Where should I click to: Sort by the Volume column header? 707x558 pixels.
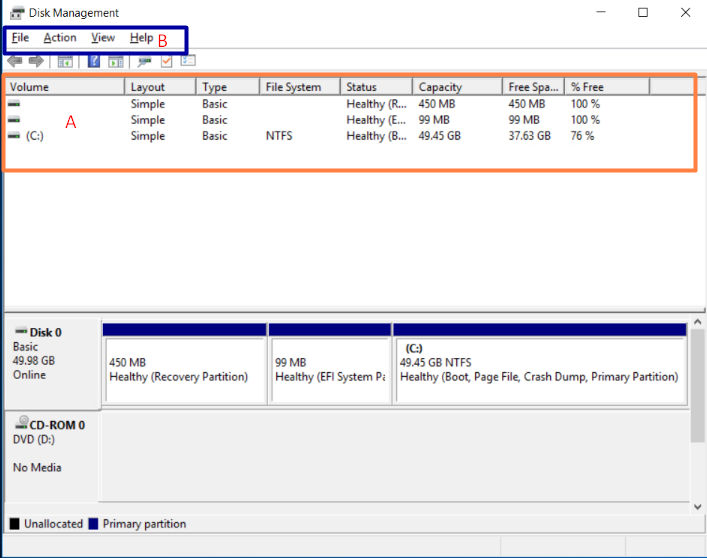click(64, 87)
